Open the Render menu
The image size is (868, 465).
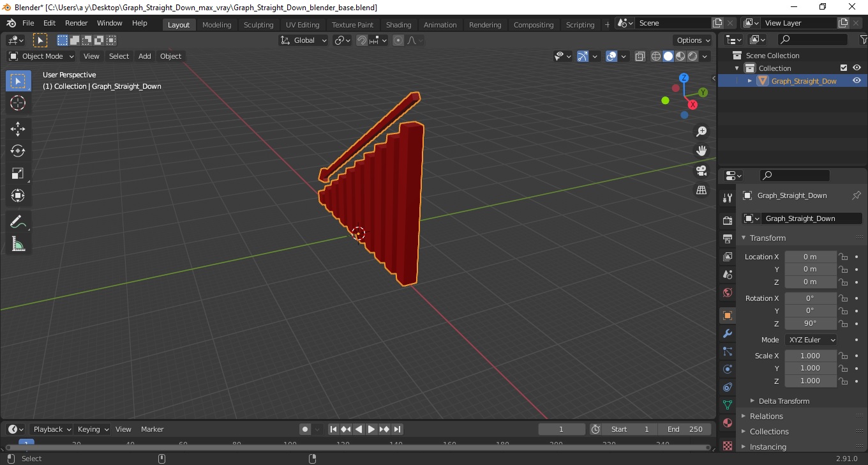[77, 23]
